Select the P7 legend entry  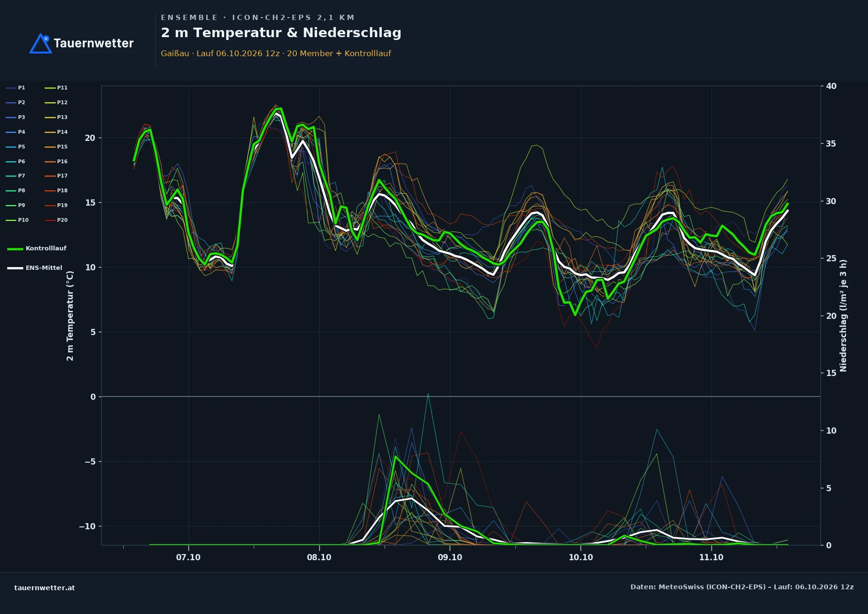(x=16, y=176)
